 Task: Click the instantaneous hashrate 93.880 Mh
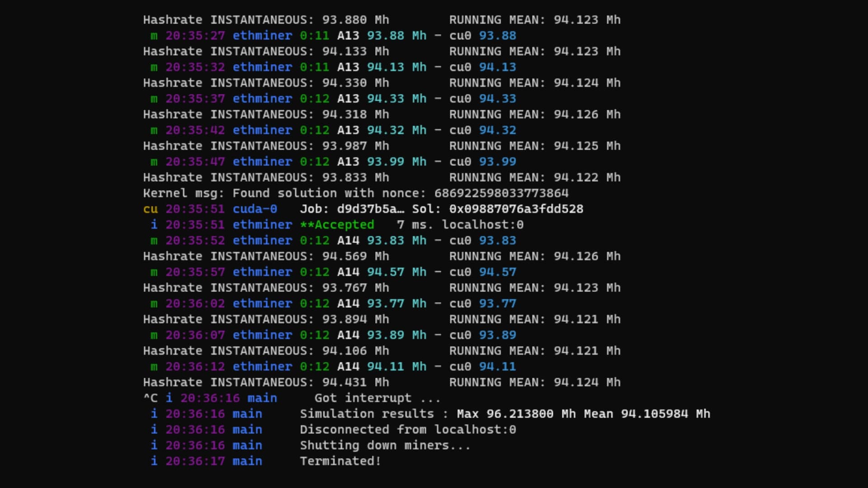point(356,20)
